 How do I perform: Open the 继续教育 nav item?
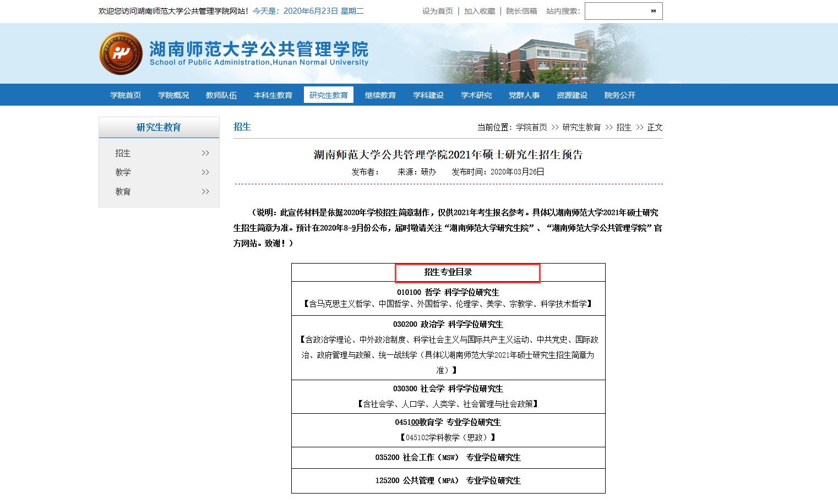tap(380, 95)
